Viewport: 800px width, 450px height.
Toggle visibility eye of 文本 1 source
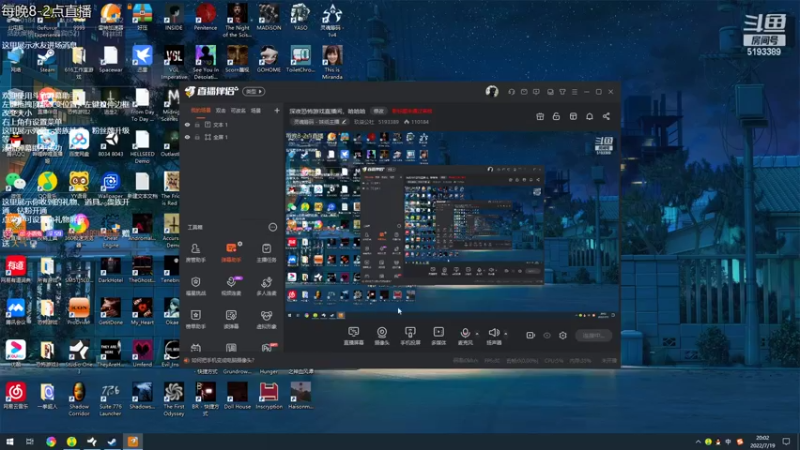pos(187,124)
